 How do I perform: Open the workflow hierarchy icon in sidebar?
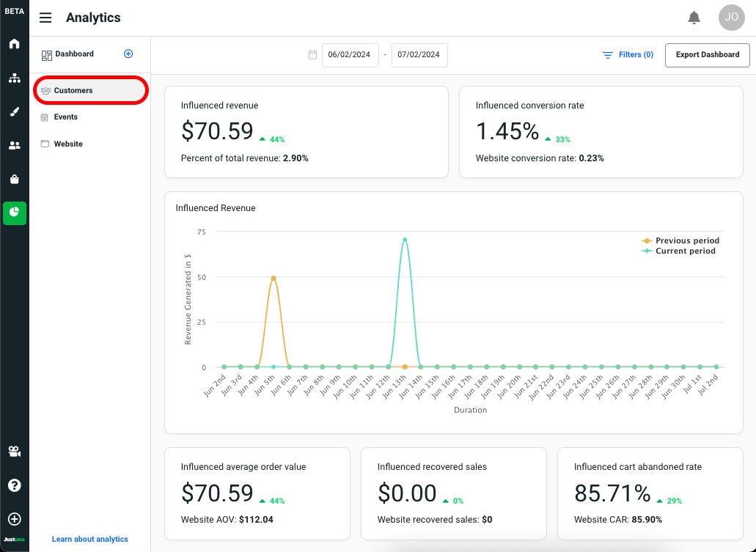click(x=14, y=78)
